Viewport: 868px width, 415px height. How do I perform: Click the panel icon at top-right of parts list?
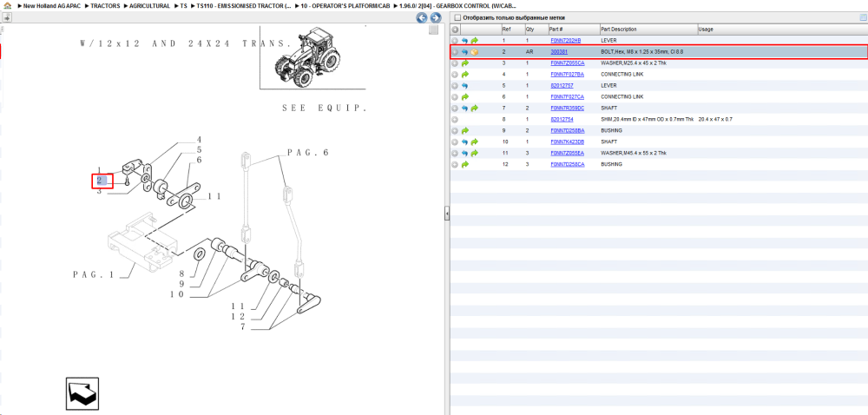coord(861,17)
